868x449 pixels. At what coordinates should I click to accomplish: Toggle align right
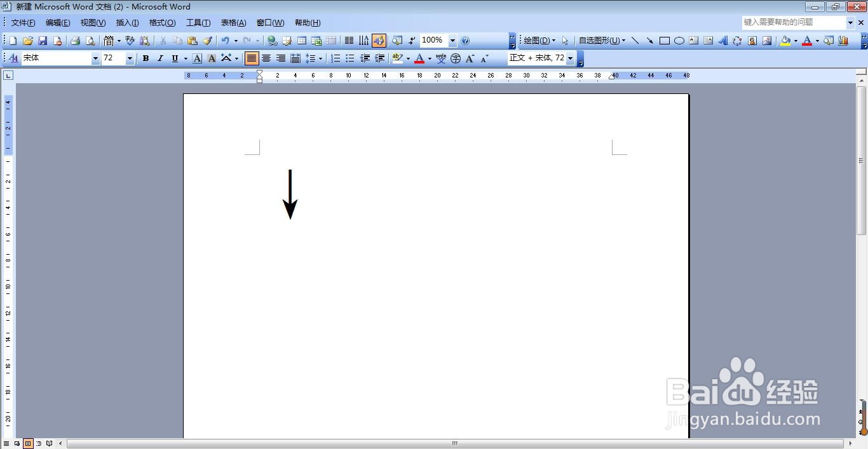281,58
